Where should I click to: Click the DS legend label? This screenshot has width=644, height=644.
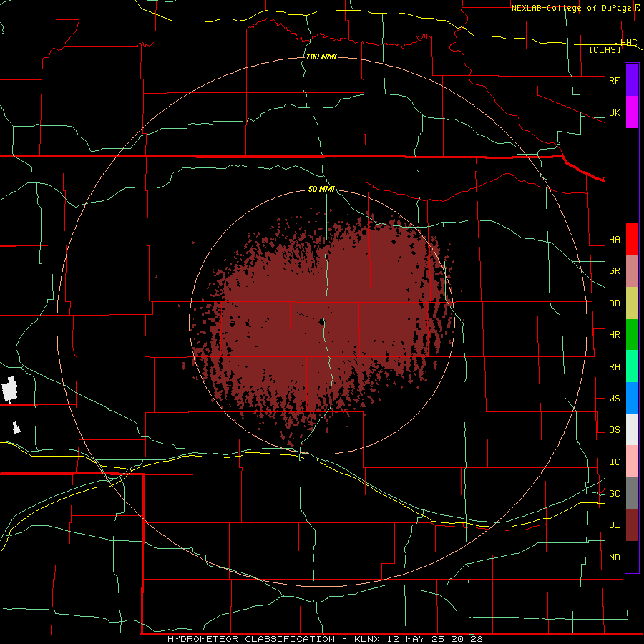pyautogui.click(x=614, y=430)
